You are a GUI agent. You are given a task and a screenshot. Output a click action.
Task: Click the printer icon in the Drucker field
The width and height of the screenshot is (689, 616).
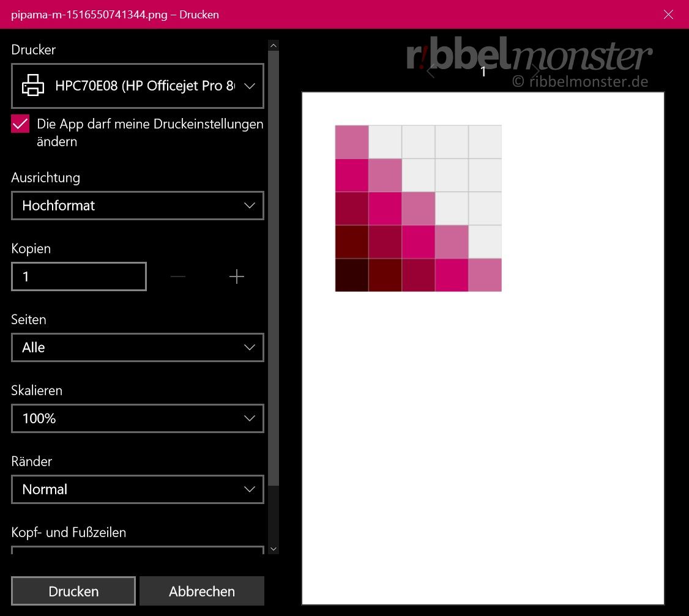33,85
